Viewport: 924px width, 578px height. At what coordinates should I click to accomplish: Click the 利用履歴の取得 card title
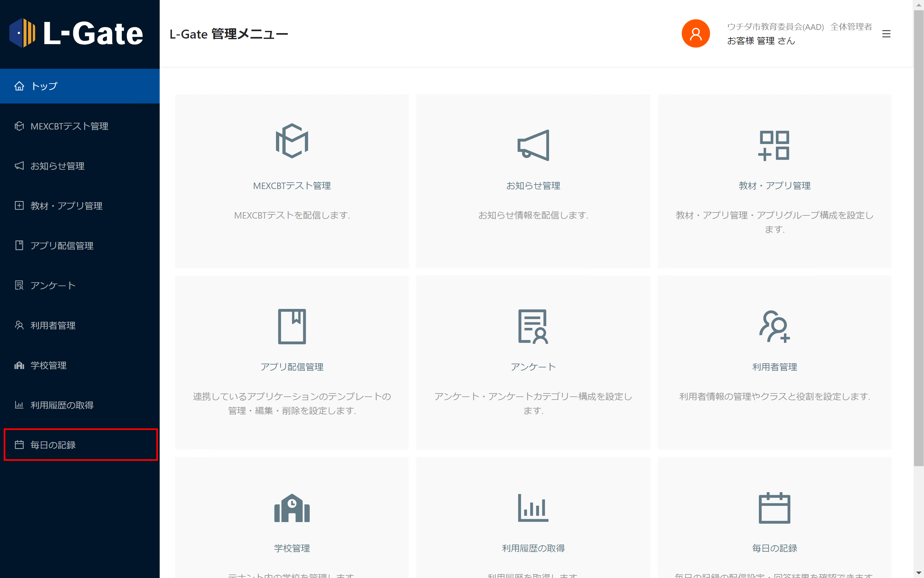tap(533, 548)
